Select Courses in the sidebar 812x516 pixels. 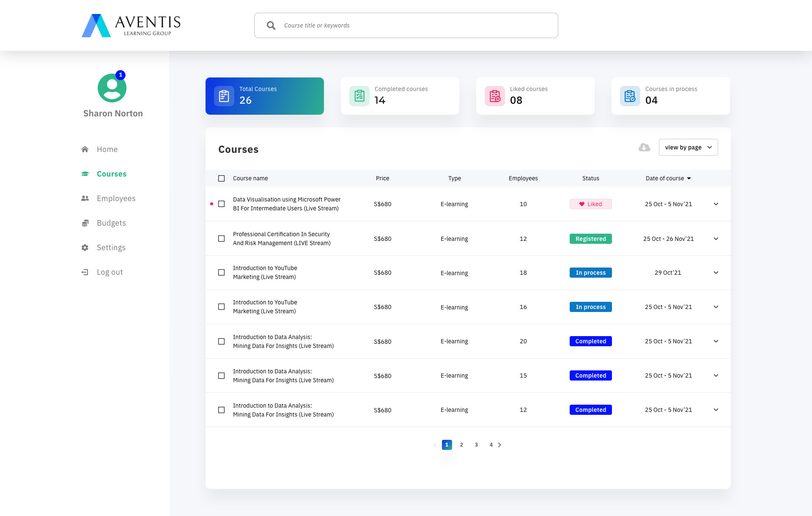coord(112,174)
